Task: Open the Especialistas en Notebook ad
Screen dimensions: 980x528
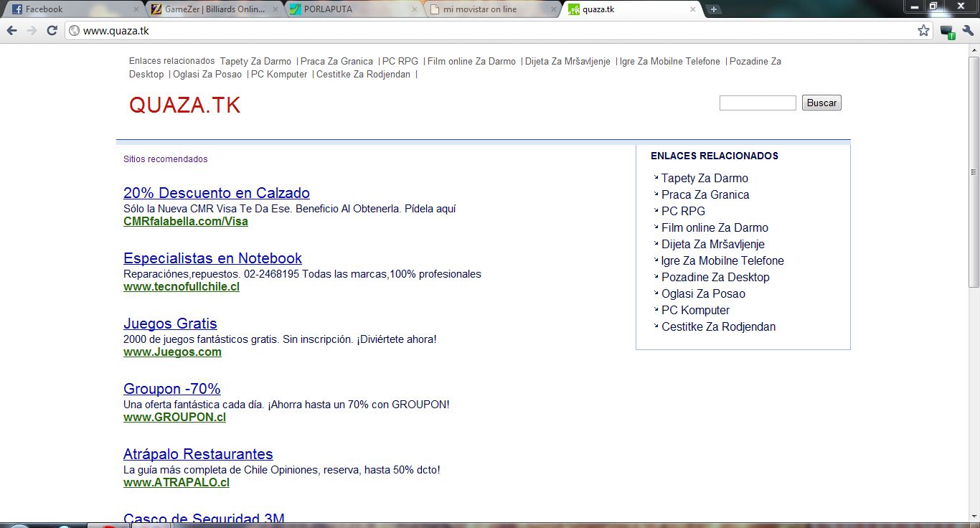Action: pos(212,258)
